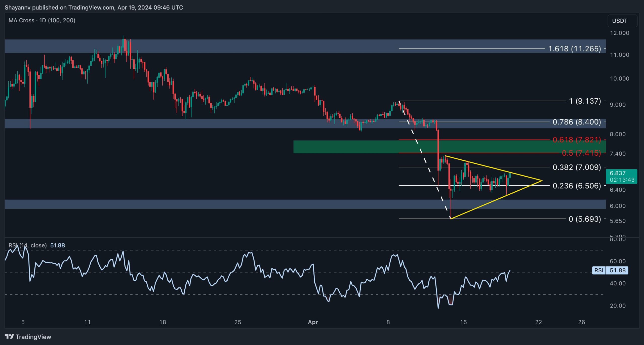Screen dimensions: 644x345
Task: Click the 1 (9.137) Fibonacci label
Action: pyautogui.click(x=585, y=101)
